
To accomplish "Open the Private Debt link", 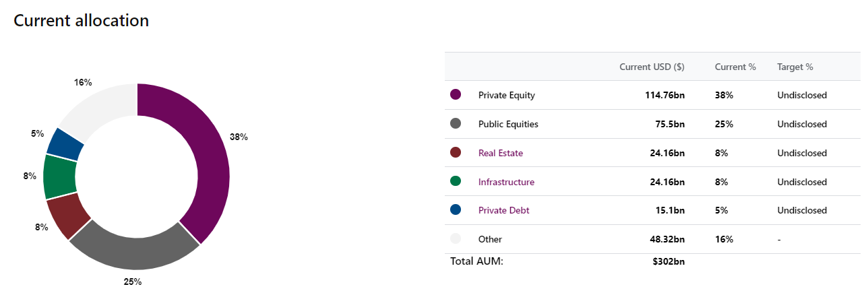I will click(503, 210).
